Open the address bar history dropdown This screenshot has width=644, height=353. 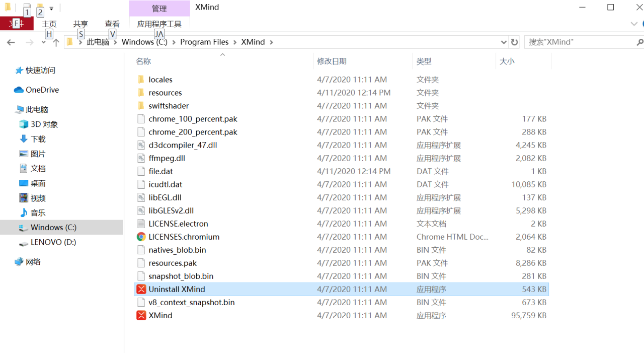coord(504,42)
